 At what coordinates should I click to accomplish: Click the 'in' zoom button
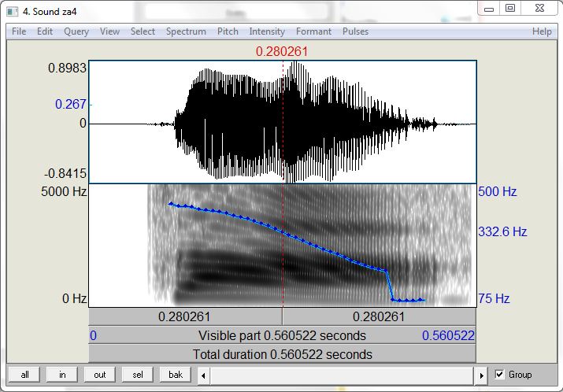tap(62, 375)
